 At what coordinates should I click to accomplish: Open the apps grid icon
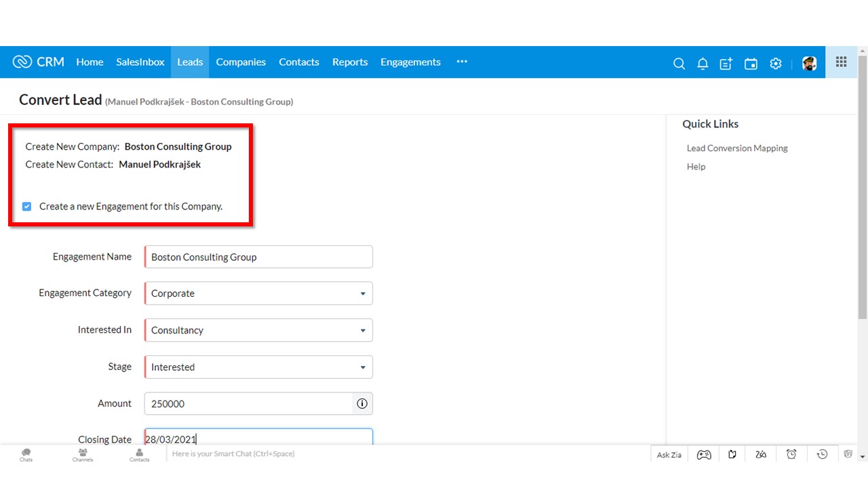point(841,62)
